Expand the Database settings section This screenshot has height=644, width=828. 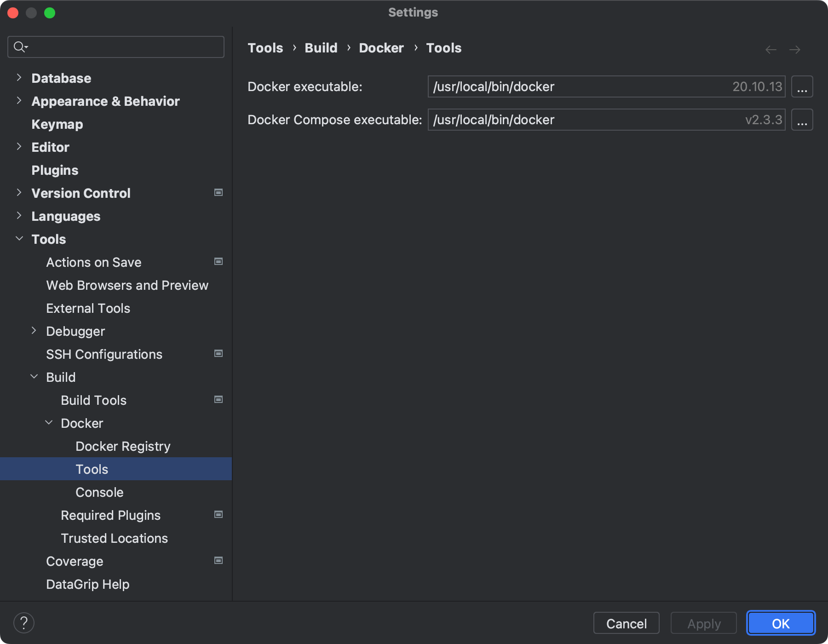(19, 78)
